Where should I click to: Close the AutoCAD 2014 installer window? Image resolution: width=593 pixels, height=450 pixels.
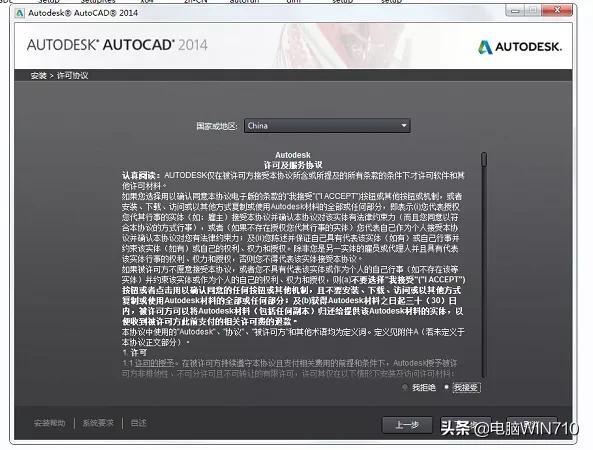(x=557, y=11)
